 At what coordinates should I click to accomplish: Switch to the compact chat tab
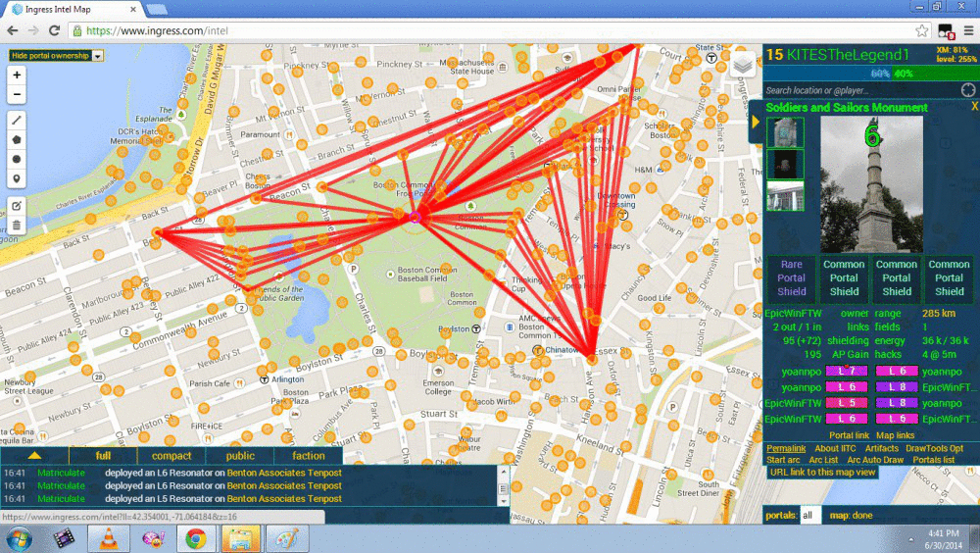[171, 456]
